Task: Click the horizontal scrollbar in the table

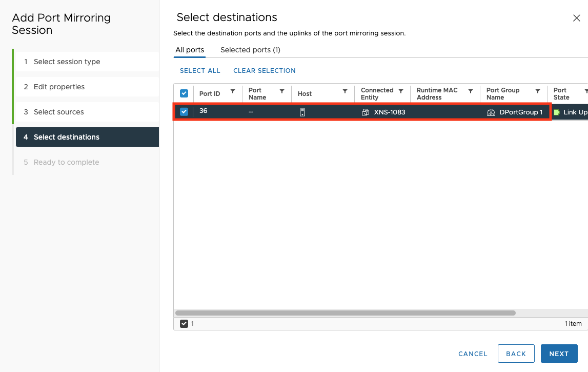Action: coord(345,312)
